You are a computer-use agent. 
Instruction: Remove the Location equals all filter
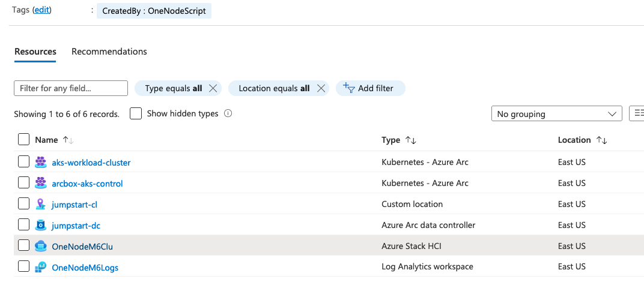pyautogui.click(x=321, y=88)
